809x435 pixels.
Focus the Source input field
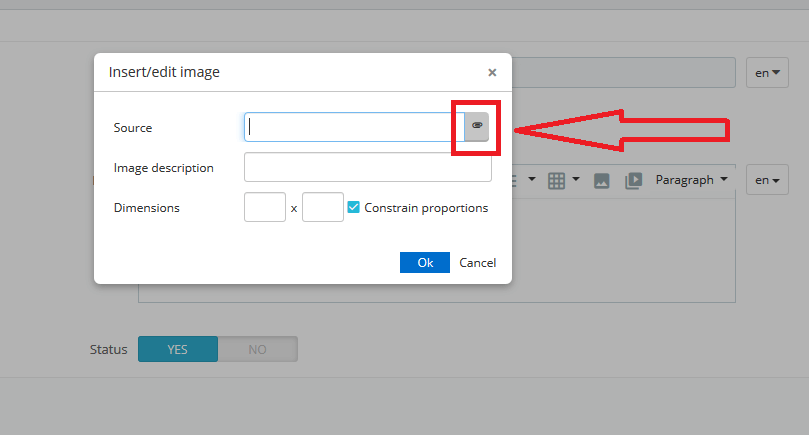tap(354, 127)
